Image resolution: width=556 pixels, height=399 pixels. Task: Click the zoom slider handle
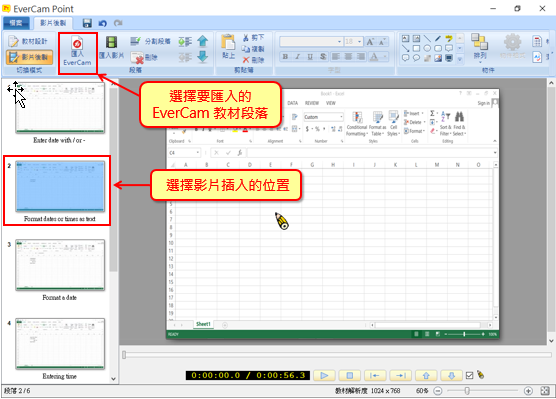[x=467, y=391]
